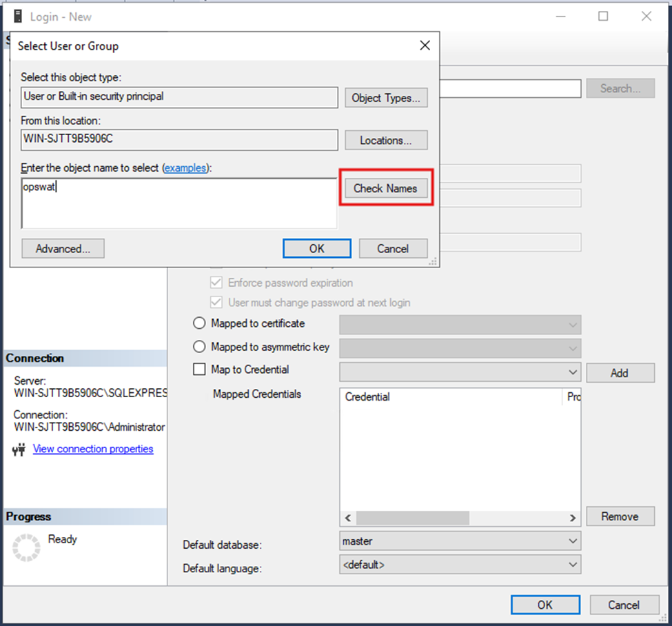Expand the Default database dropdown
Image resolution: width=672 pixels, height=626 pixels.
pyautogui.click(x=572, y=542)
